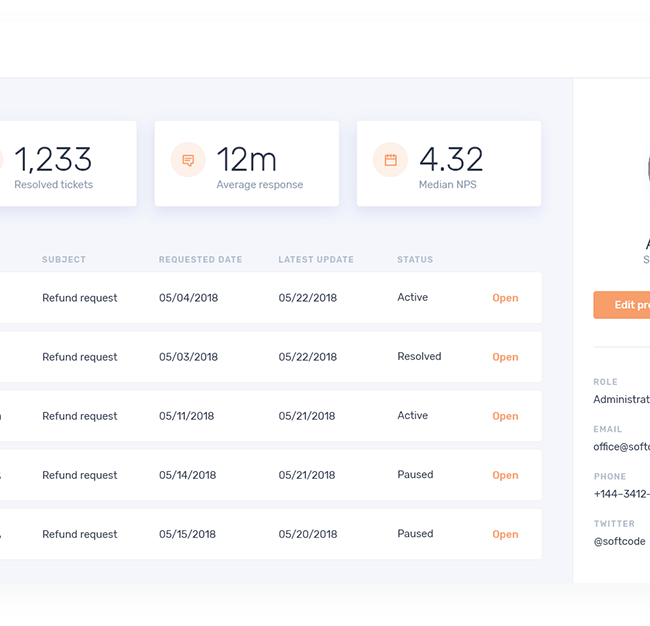Open the Paused ticket requested 05/14/2018

pos(505,475)
